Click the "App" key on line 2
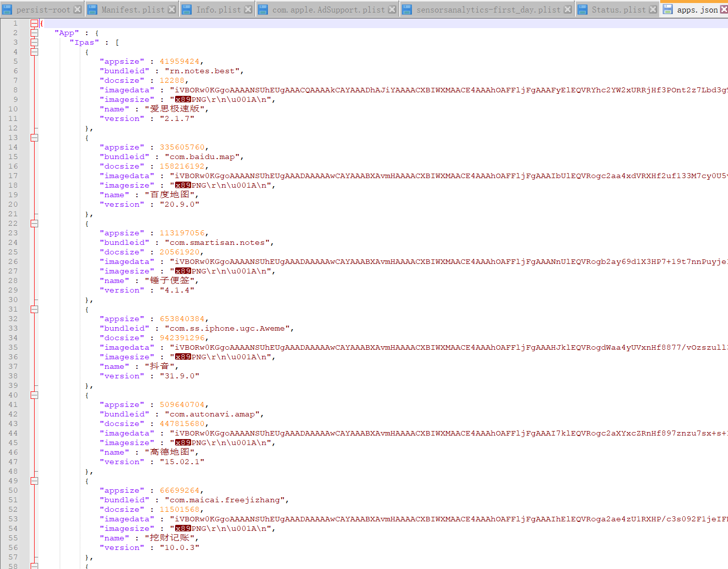 pyautogui.click(x=67, y=33)
